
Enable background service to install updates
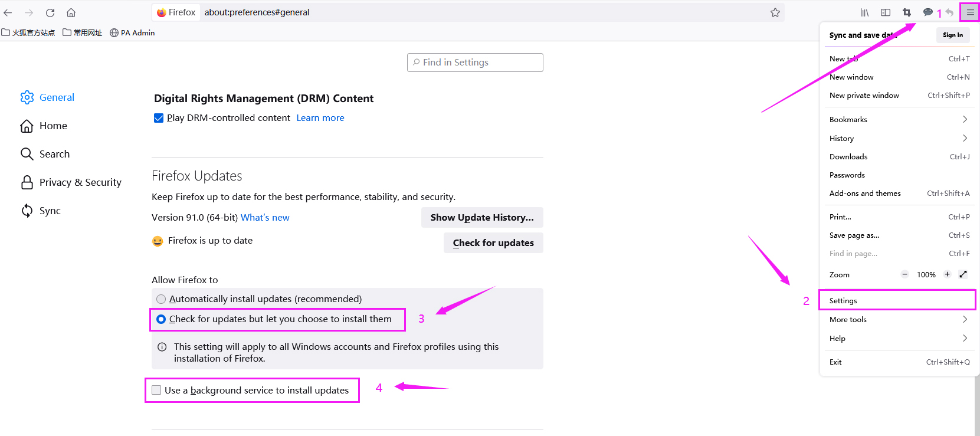tap(156, 390)
